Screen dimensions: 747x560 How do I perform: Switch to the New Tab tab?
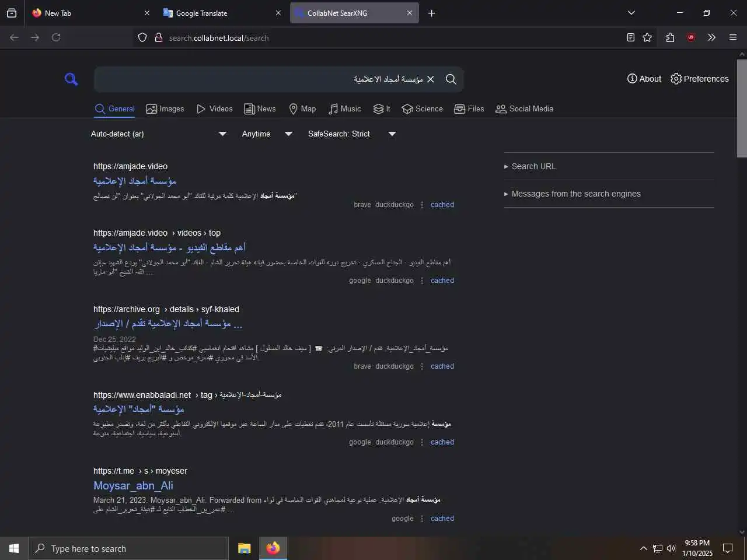(x=90, y=13)
